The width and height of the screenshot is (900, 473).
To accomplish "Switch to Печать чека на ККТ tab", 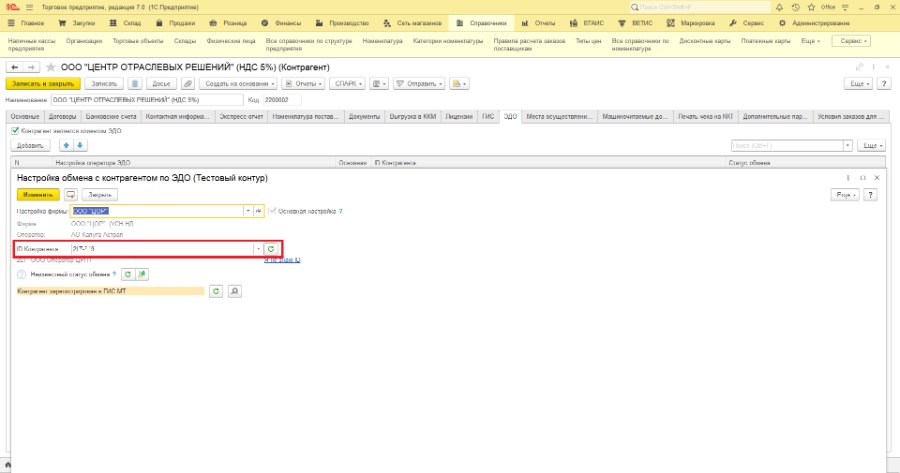I will coord(705,117).
